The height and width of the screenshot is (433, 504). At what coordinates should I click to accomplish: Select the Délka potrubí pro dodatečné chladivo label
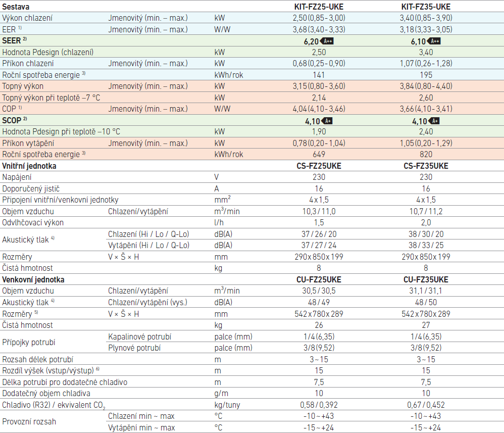[65, 382]
